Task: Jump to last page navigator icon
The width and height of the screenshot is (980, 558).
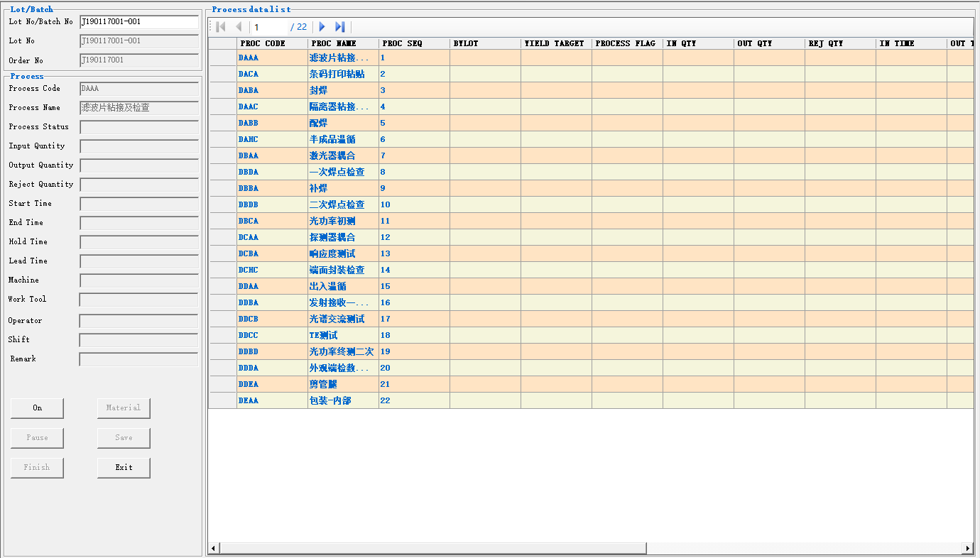Action: point(340,27)
